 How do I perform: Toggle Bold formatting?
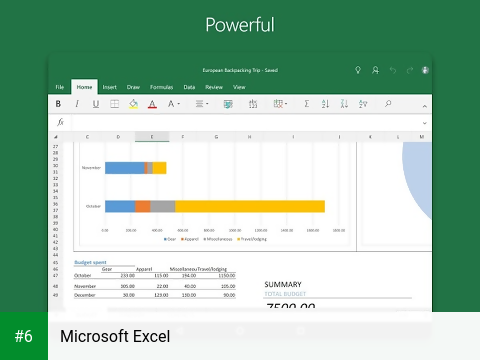coord(58,104)
